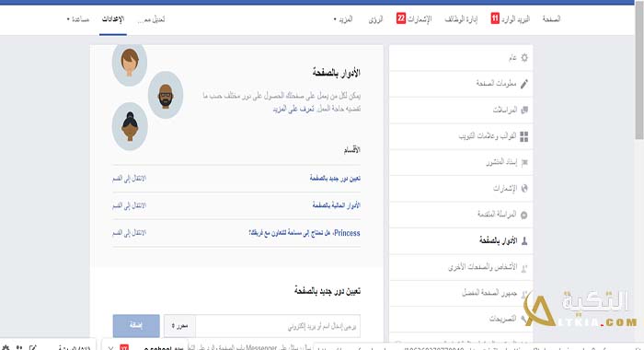Image resolution: width=644 pixels, height=350 pixels.
Task: Select the الإعدادات tab
Action: (x=113, y=19)
